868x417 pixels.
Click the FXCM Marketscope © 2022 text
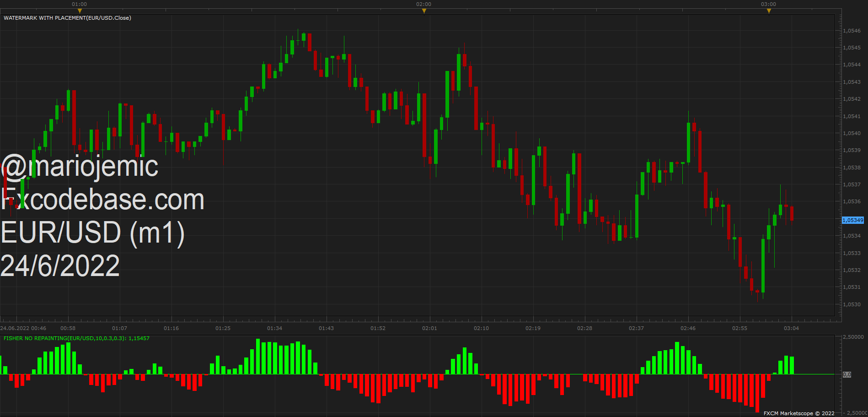(799, 413)
